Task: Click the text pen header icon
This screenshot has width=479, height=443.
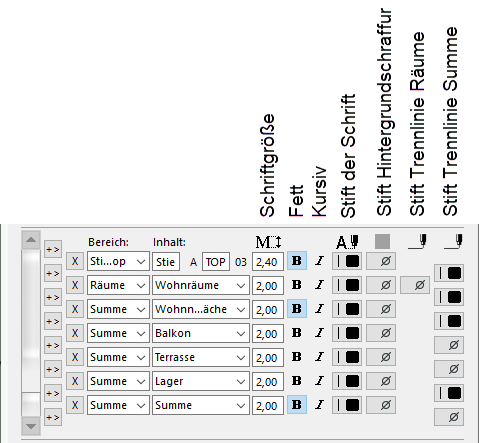Action: point(347,242)
